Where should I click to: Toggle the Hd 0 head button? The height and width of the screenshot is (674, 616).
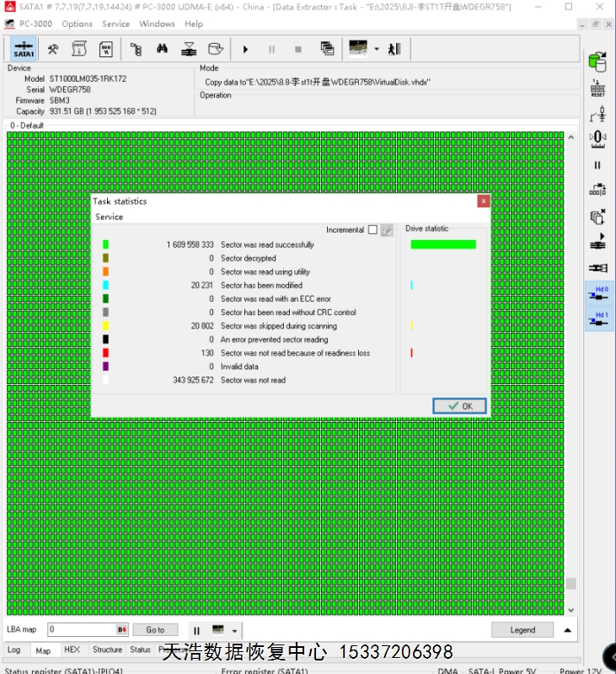click(597, 294)
